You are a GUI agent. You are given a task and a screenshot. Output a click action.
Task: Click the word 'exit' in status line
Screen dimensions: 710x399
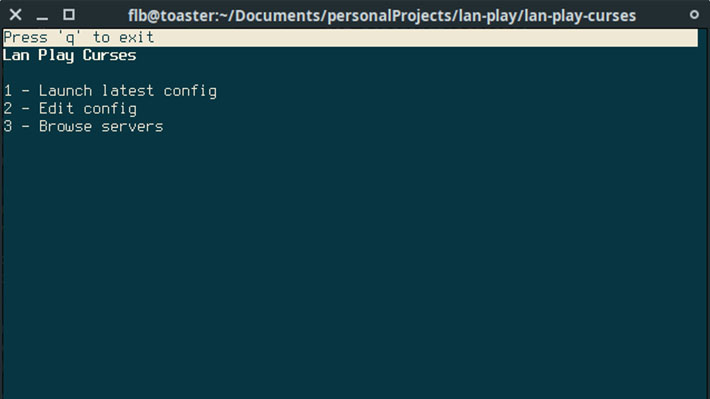(136, 38)
